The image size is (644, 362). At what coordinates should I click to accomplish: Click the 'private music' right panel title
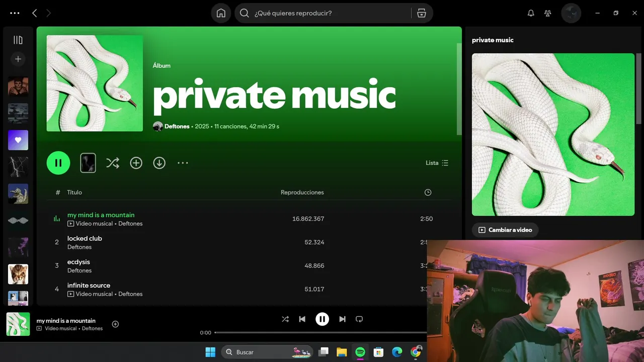pyautogui.click(x=493, y=40)
